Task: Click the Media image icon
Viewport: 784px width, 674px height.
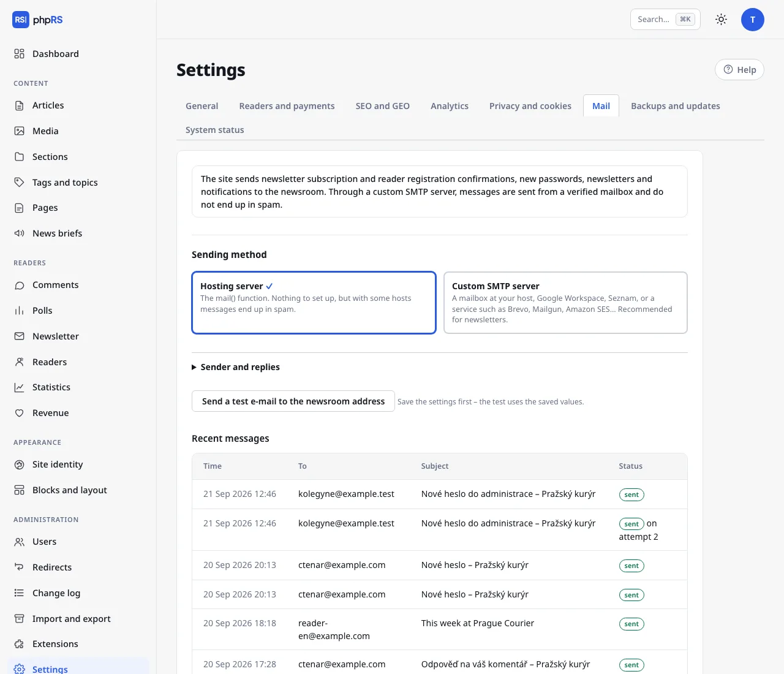Action: pyautogui.click(x=20, y=131)
